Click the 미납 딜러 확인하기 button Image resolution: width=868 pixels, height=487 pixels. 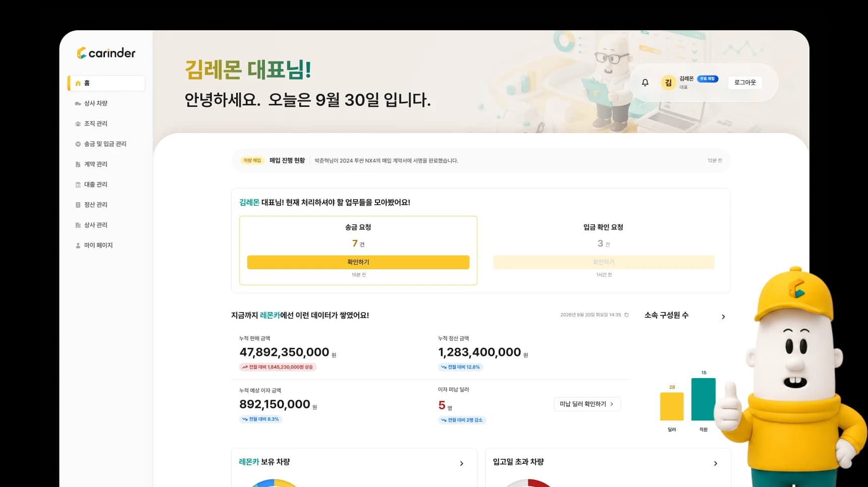click(x=587, y=404)
